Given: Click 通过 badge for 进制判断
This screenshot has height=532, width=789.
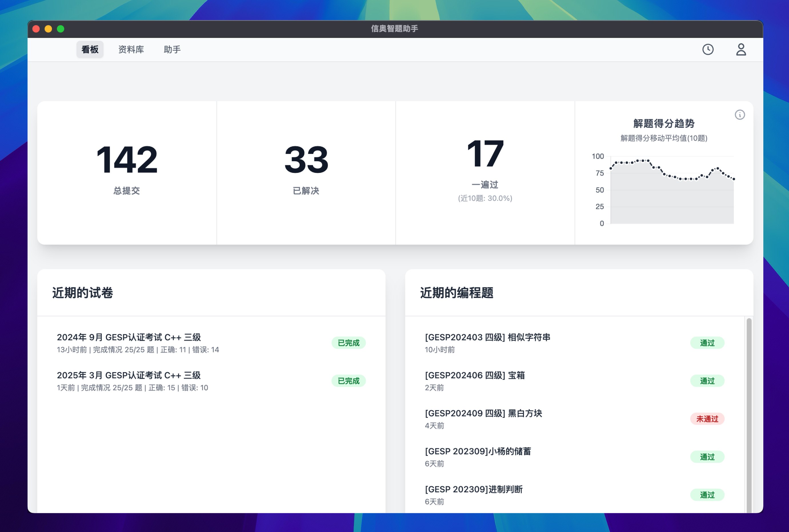Looking at the screenshot, I should point(707,495).
